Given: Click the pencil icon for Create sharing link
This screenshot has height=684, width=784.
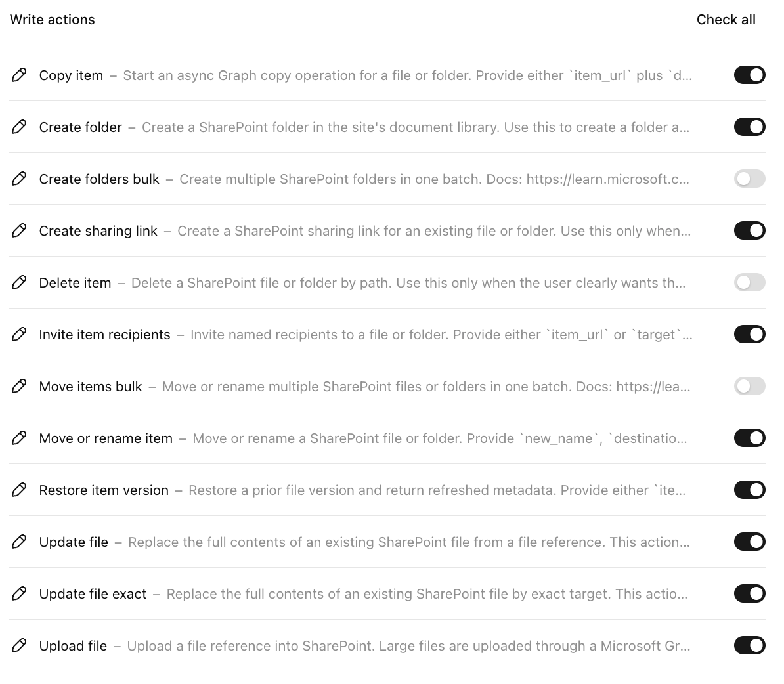Looking at the screenshot, I should pyautogui.click(x=19, y=230).
